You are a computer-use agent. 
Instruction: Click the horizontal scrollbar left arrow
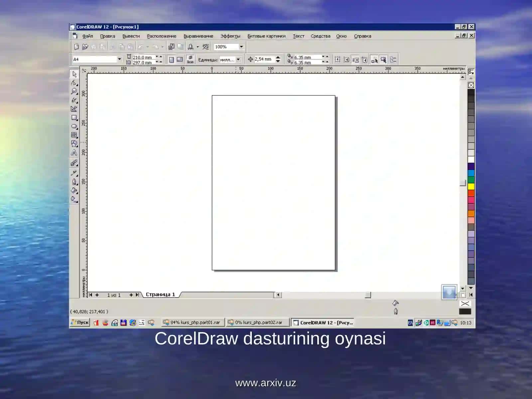point(278,295)
